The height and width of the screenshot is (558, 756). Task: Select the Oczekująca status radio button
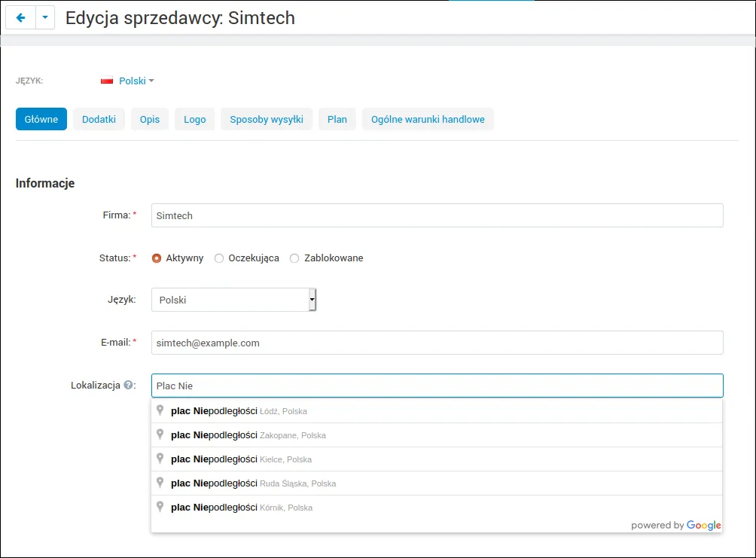(x=219, y=258)
